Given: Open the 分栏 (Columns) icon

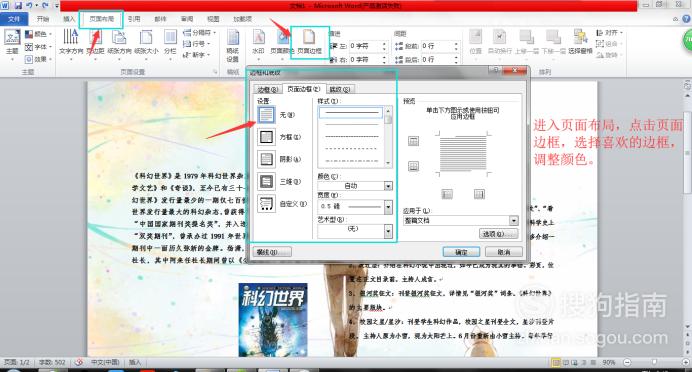Looking at the screenshot, I should [170, 42].
